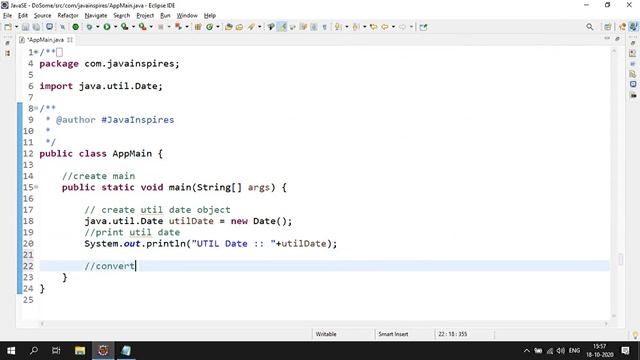Click the Open Type folder icon

(229, 27)
